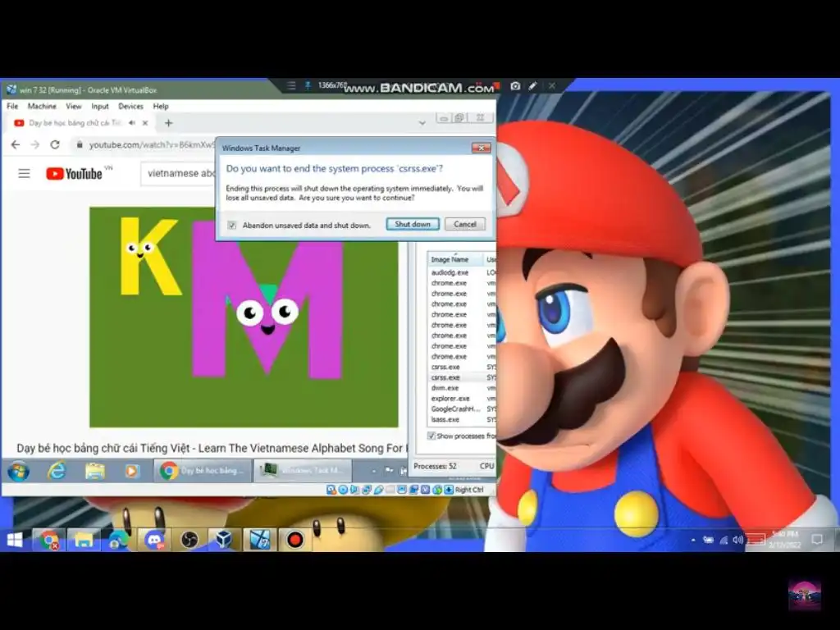Open VirtualBox Manager from host taskbar
Image resolution: width=840 pixels, height=630 pixels.
click(x=225, y=540)
